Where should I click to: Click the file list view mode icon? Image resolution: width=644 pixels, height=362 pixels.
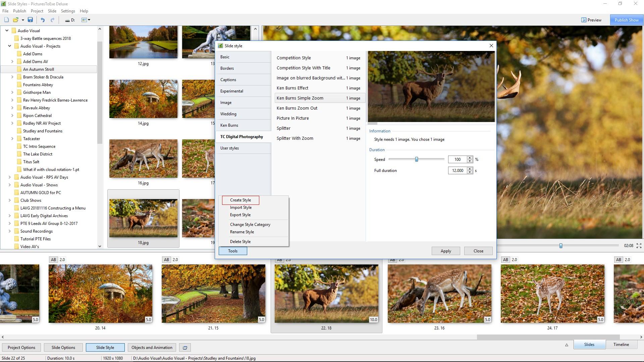[x=84, y=20]
